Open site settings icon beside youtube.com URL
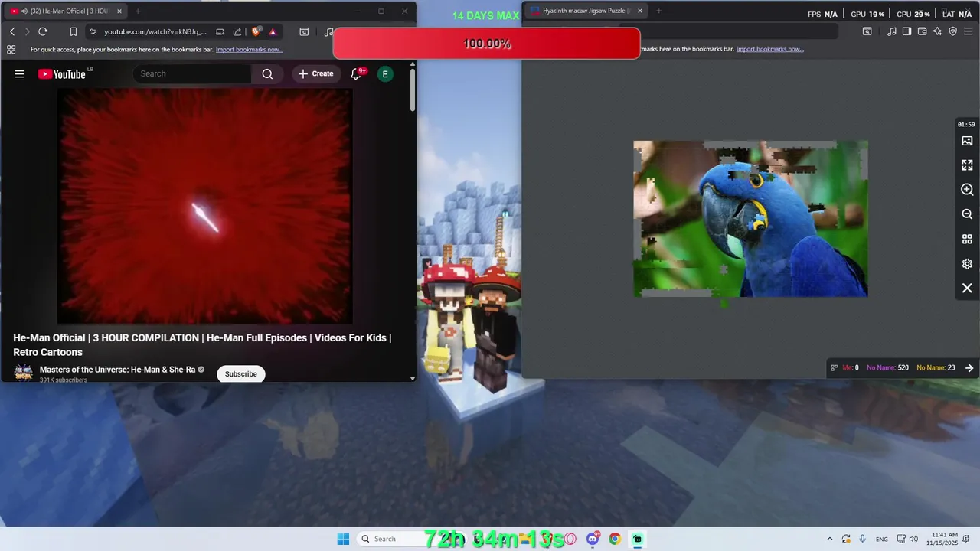The height and width of the screenshot is (551, 980). pos(93,31)
